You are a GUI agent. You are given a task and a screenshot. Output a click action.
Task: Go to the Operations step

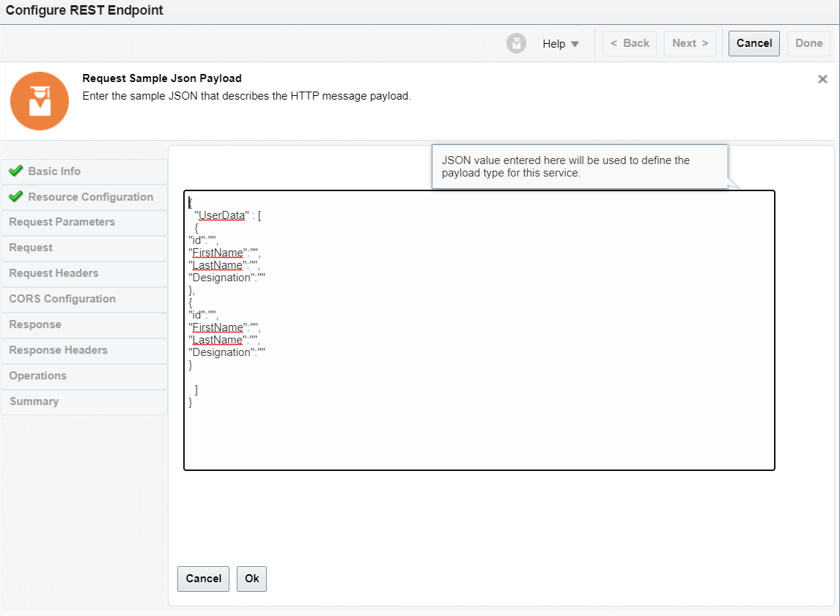(x=37, y=376)
